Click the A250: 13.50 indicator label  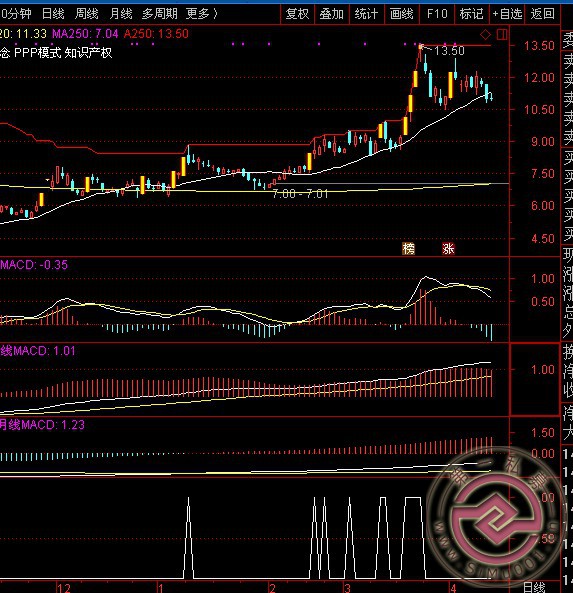click(x=156, y=34)
